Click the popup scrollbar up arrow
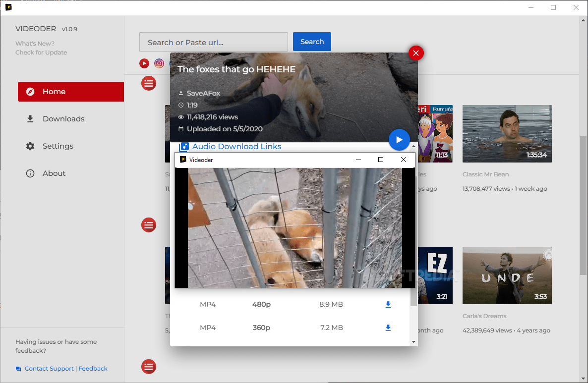The width and height of the screenshot is (588, 383). click(x=413, y=146)
